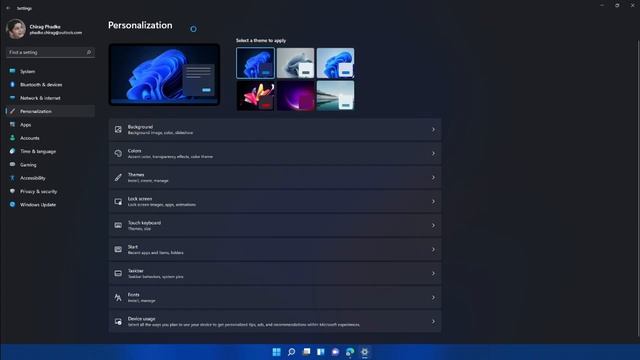640x360 pixels.
Task: Open Task View on the taskbar
Action: point(306,352)
